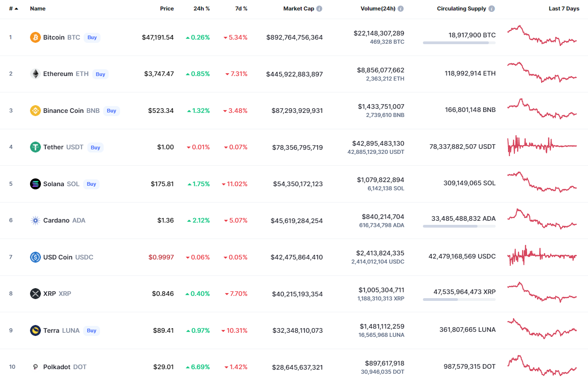
Task: Open the XRP coin name link
Action: (x=50, y=294)
